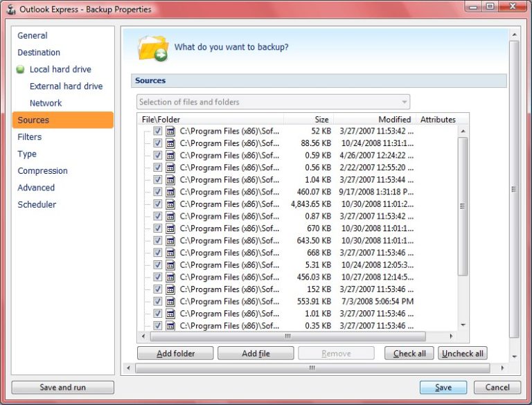Viewport: 532px width, 405px height.
Task: Select Local hard drive destination
Action: click(60, 69)
